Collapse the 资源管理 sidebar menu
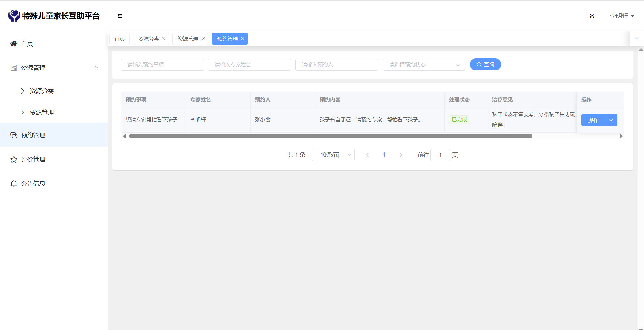The height and width of the screenshot is (330, 644). [x=96, y=67]
